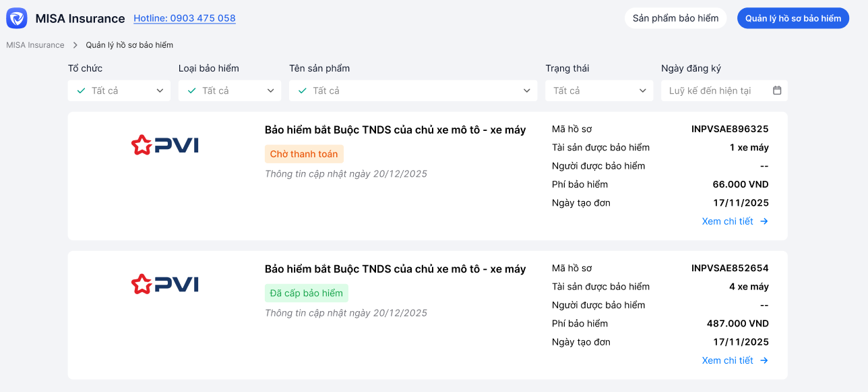Image resolution: width=868 pixels, height=392 pixels.
Task: Click the arrow icon next to second Xem chi tiết
Action: pos(764,360)
